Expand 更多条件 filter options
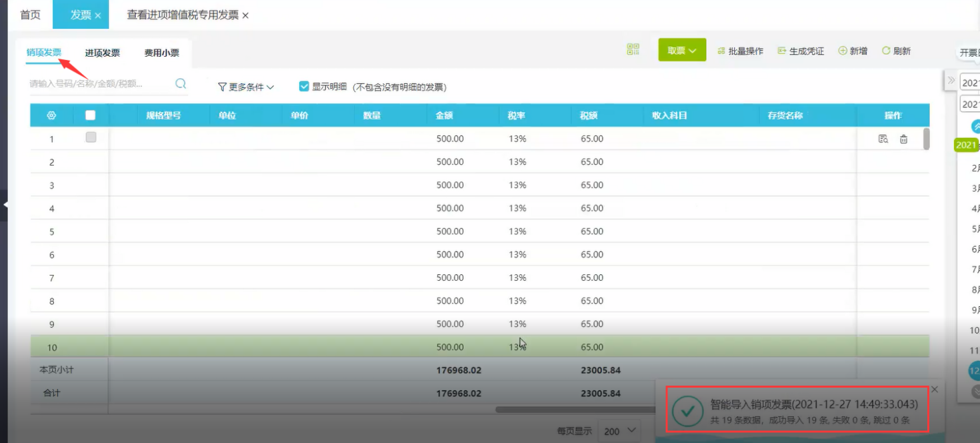980x443 pixels. [246, 87]
